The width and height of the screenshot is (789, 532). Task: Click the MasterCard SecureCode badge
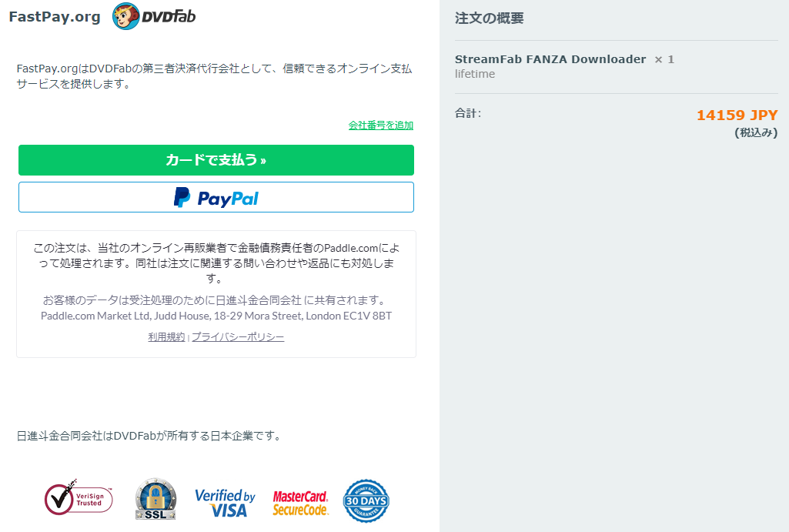pyautogui.click(x=300, y=504)
